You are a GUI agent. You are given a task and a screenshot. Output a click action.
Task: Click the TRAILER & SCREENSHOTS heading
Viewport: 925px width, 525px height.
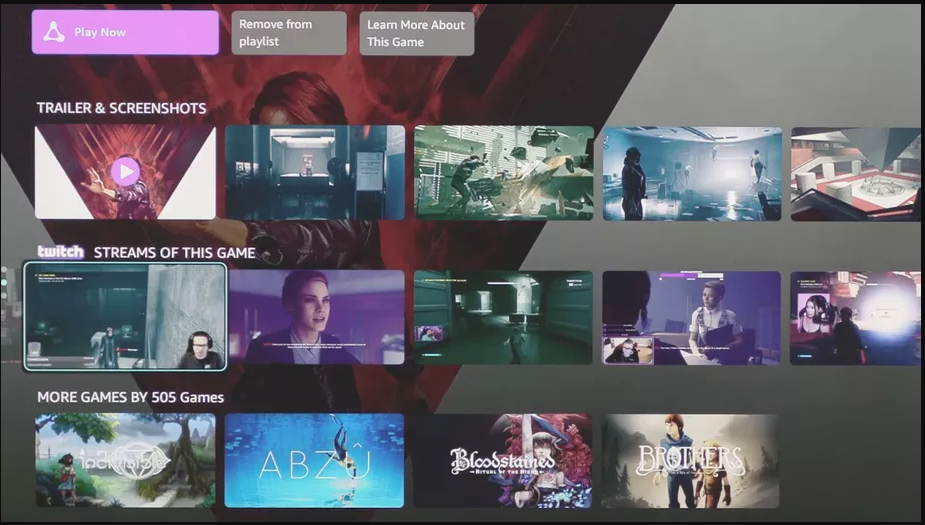pos(122,108)
